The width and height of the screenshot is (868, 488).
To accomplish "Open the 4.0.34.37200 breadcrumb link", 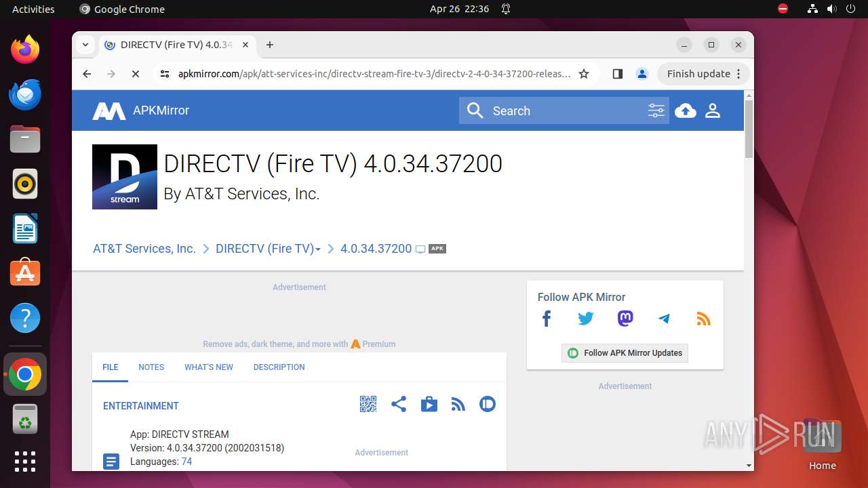I will pyautogui.click(x=376, y=249).
